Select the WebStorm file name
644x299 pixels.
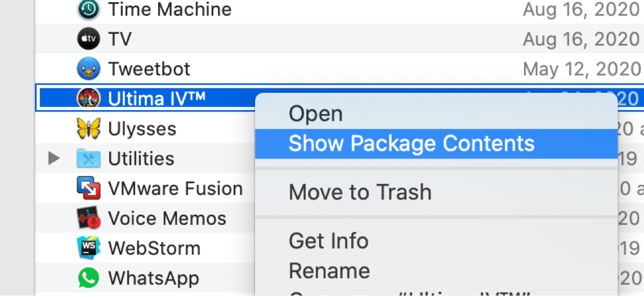[154, 248]
